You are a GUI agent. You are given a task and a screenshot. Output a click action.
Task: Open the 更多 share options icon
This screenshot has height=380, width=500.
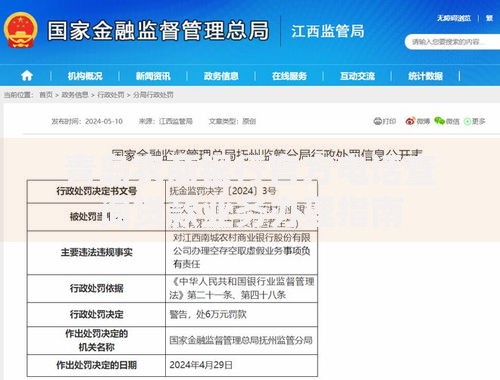(x=474, y=121)
